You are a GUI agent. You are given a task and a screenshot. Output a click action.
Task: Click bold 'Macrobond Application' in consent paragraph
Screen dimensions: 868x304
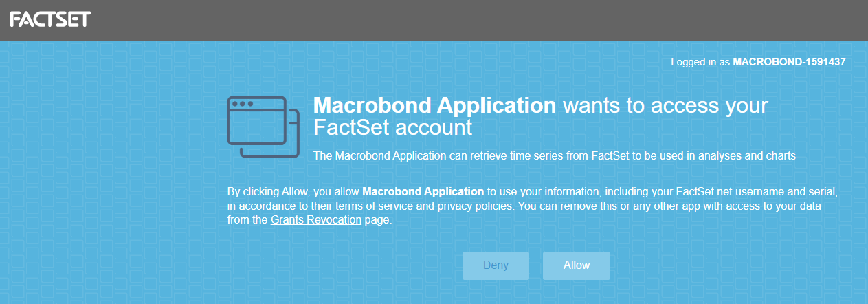coord(423,191)
